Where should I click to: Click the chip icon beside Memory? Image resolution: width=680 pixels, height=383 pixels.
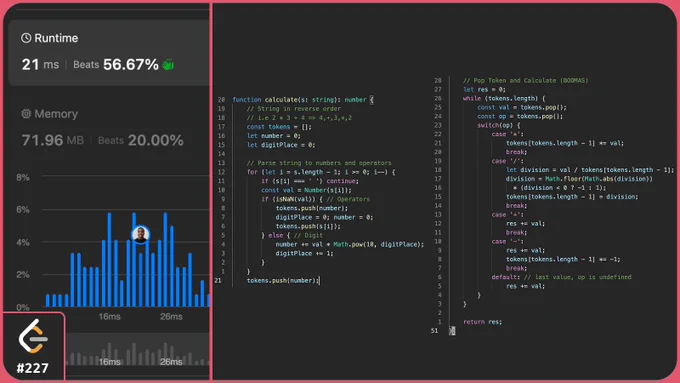coord(26,114)
